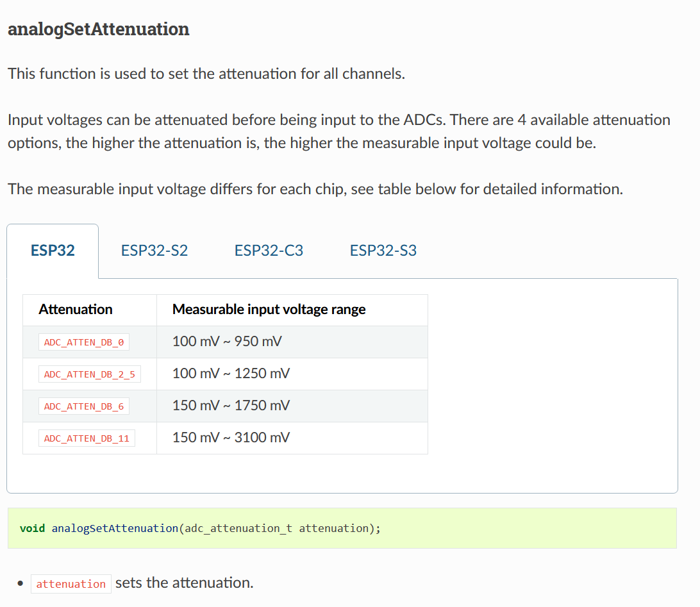Click ADC_ATTEN_DB_6 code label
Image resolution: width=700 pixels, height=607 pixels.
click(x=84, y=406)
